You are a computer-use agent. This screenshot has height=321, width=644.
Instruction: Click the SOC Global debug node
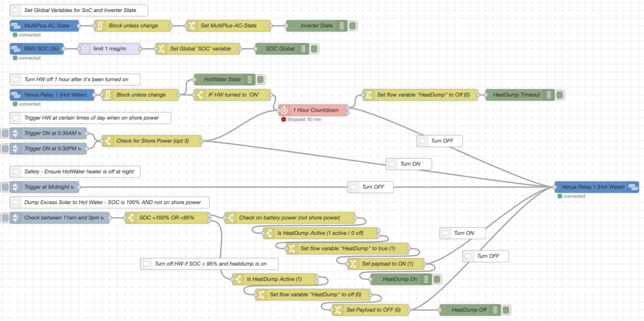pyautogui.click(x=282, y=48)
